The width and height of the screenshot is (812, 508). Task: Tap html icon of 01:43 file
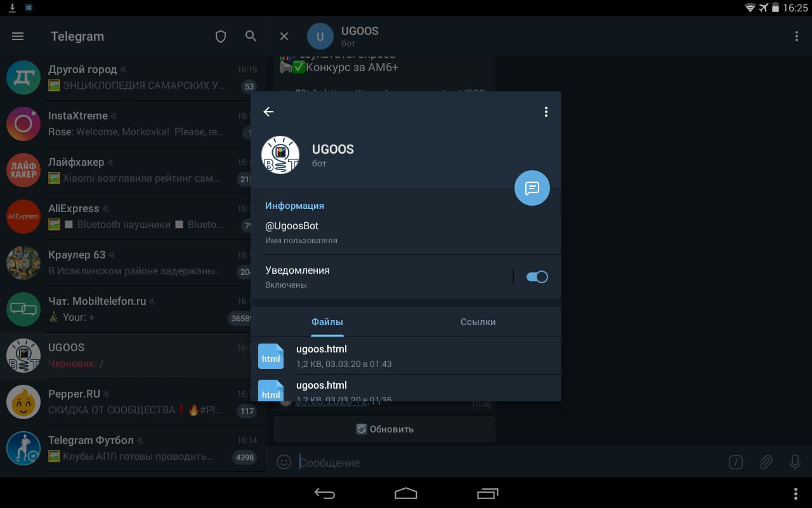coord(271,356)
